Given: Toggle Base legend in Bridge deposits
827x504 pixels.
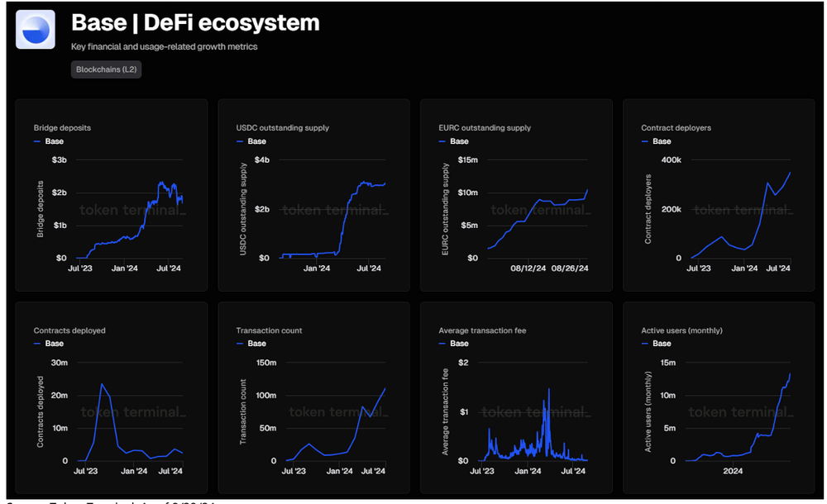Looking at the screenshot, I should [49, 141].
